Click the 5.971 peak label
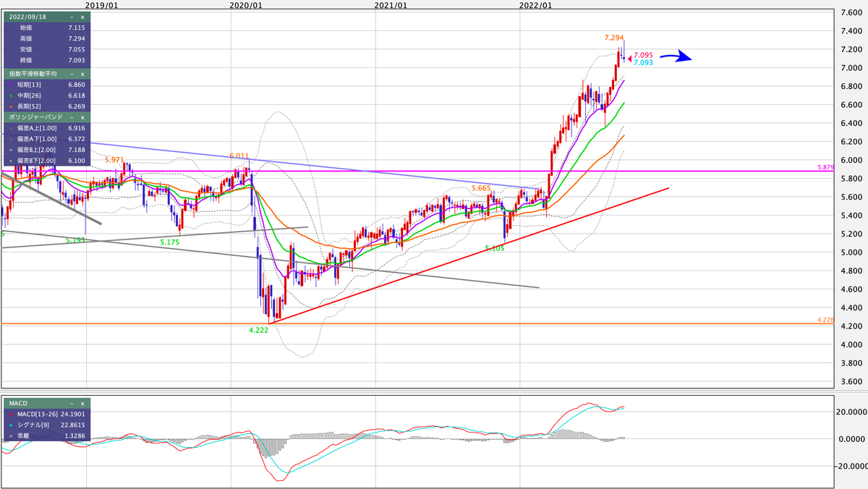Viewport: 868px width, 489px height. (x=114, y=158)
